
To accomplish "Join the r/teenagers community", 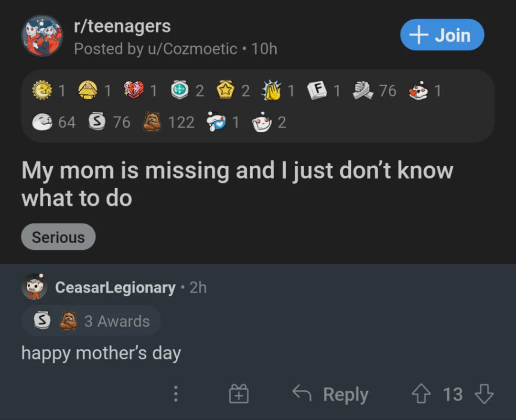I will (x=441, y=34).
